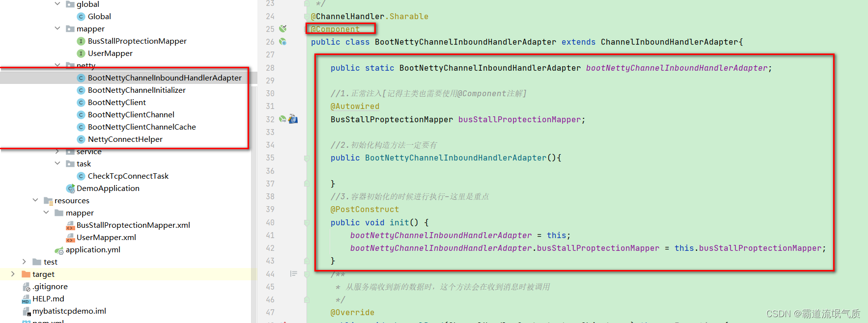The width and height of the screenshot is (868, 323).
Task: Click the Spring bean gutter icon on line 26
Action: tap(283, 42)
